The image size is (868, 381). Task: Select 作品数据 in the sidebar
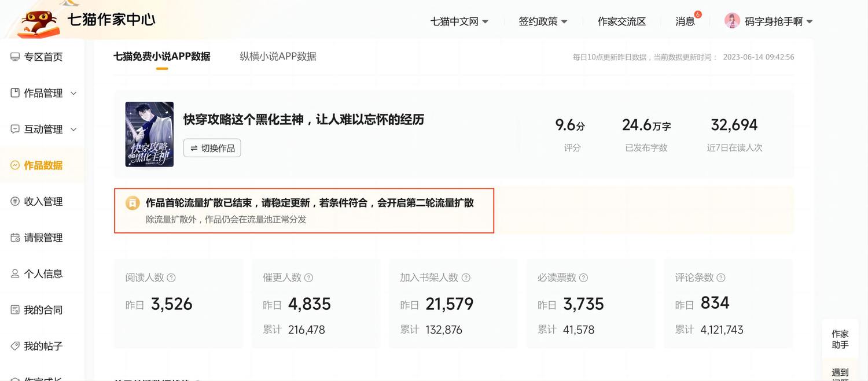(42, 165)
